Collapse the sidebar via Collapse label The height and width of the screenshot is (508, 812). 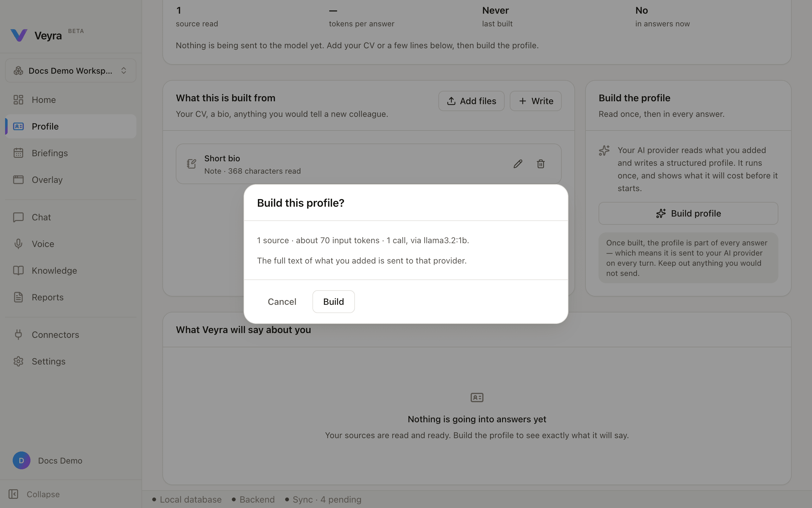tap(43, 494)
